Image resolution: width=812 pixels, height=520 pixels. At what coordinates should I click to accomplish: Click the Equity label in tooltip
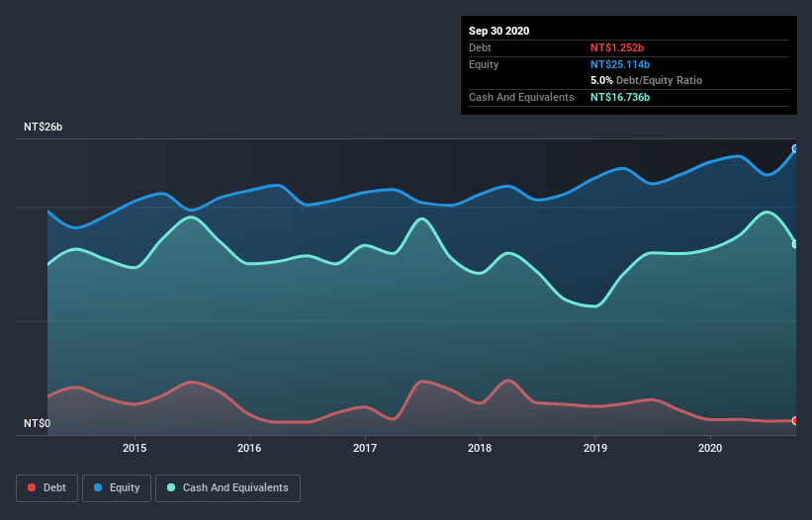tap(484, 64)
